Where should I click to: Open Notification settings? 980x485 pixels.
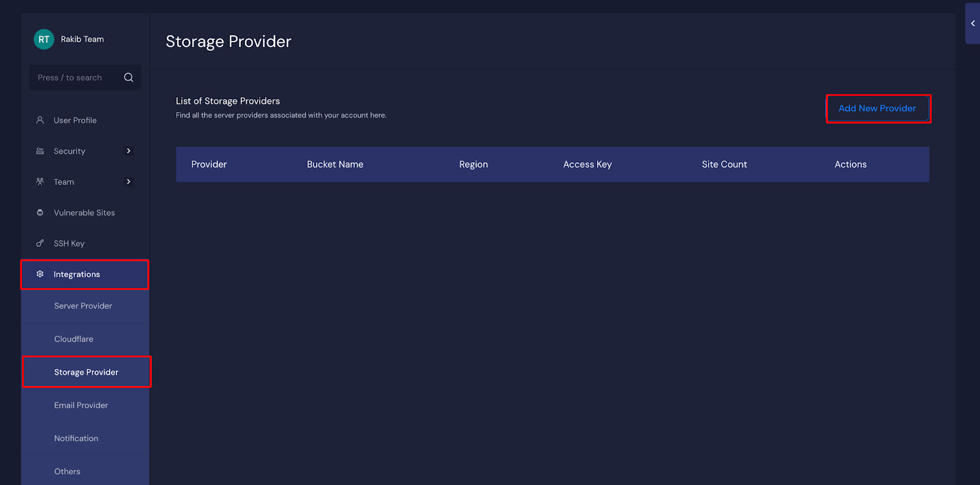click(x=76, y=438)
